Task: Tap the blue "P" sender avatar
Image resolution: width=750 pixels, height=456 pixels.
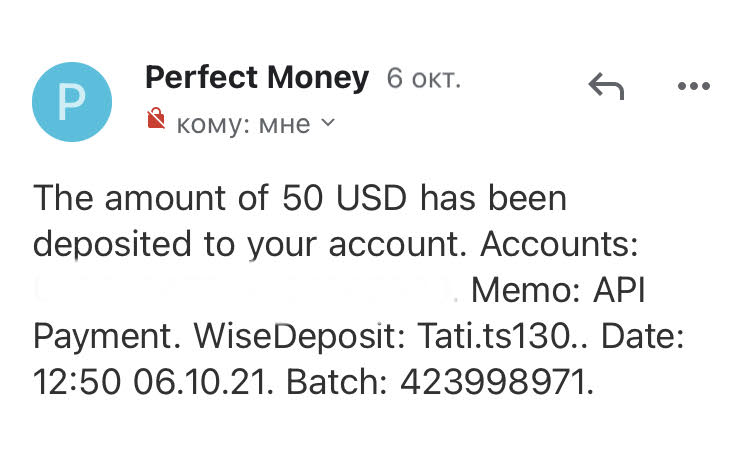Action: point(71,101)
